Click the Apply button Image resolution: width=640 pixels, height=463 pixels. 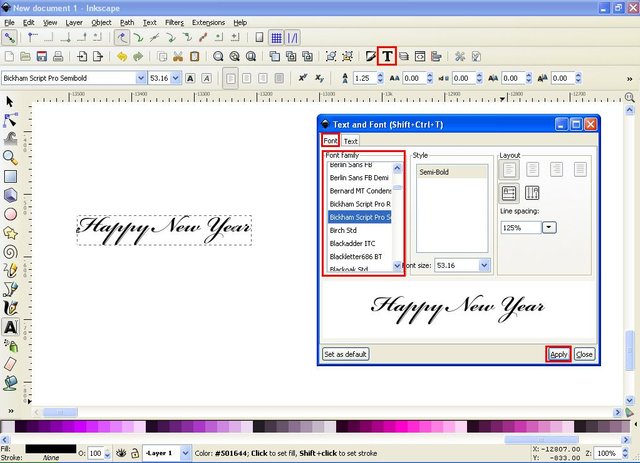click(558, 354)
